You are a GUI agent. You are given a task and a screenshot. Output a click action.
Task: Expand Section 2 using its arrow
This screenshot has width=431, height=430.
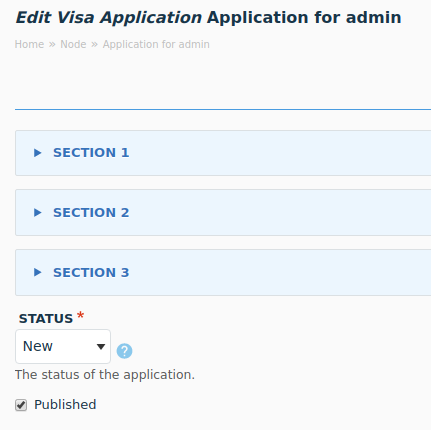coord(38,213)
